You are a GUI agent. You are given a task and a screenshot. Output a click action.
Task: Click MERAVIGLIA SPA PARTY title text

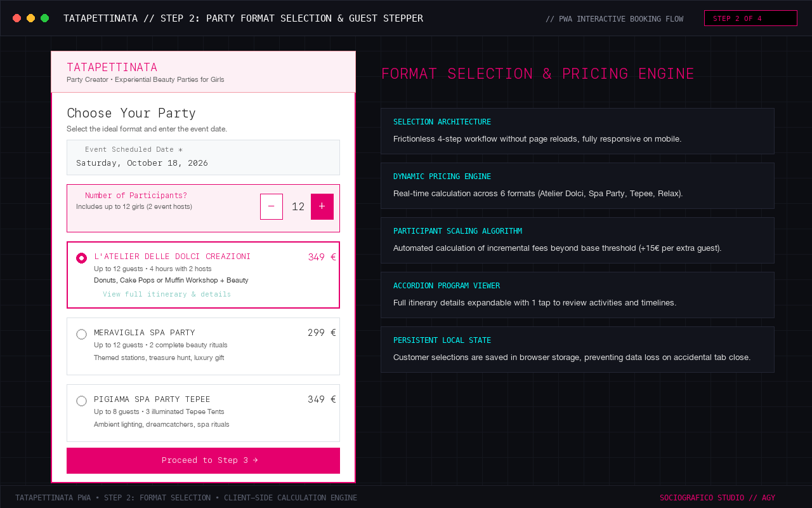[145, 333]
